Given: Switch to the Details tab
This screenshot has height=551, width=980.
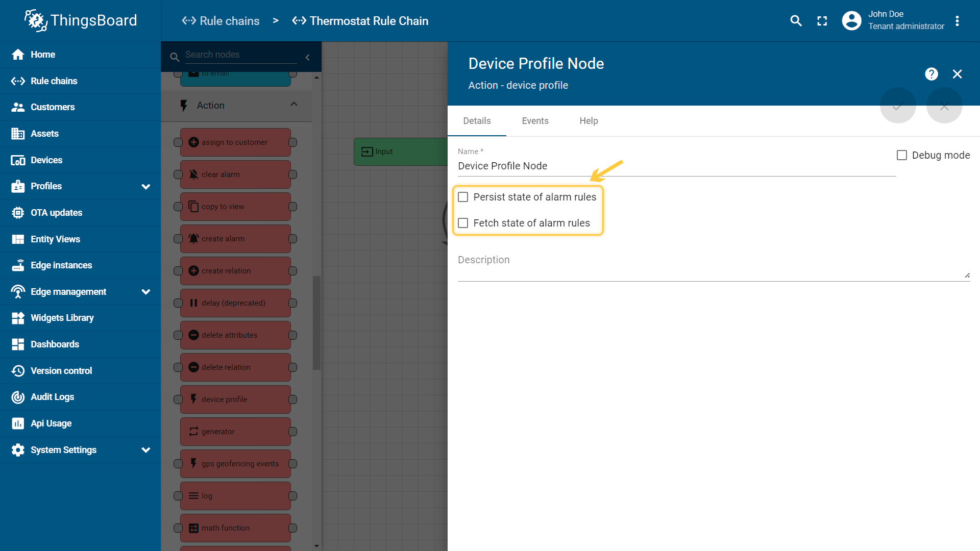Looking at the screenshot, I should click(x=477, y=121).
